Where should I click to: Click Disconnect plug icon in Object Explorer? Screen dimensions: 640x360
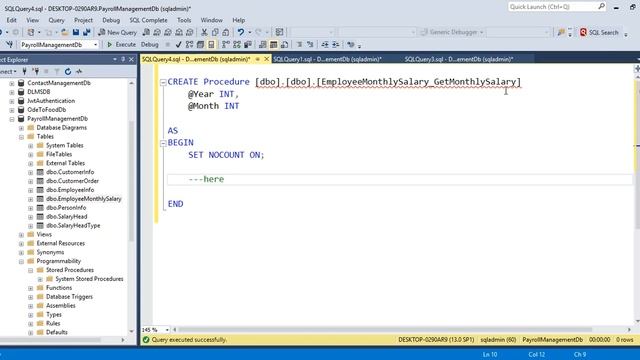coord(36,71)
